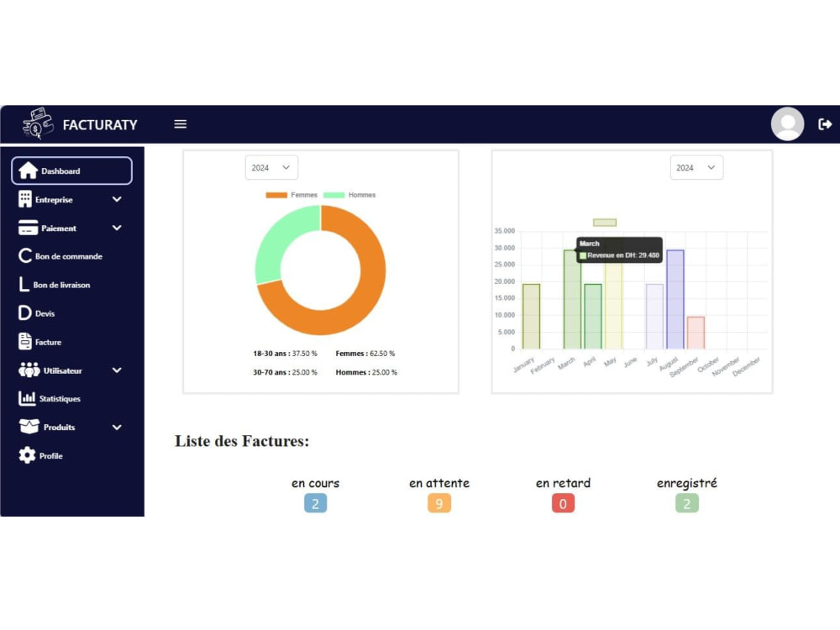Click the logout icon
Screen dimensions: 840x630
click(825, 124)
